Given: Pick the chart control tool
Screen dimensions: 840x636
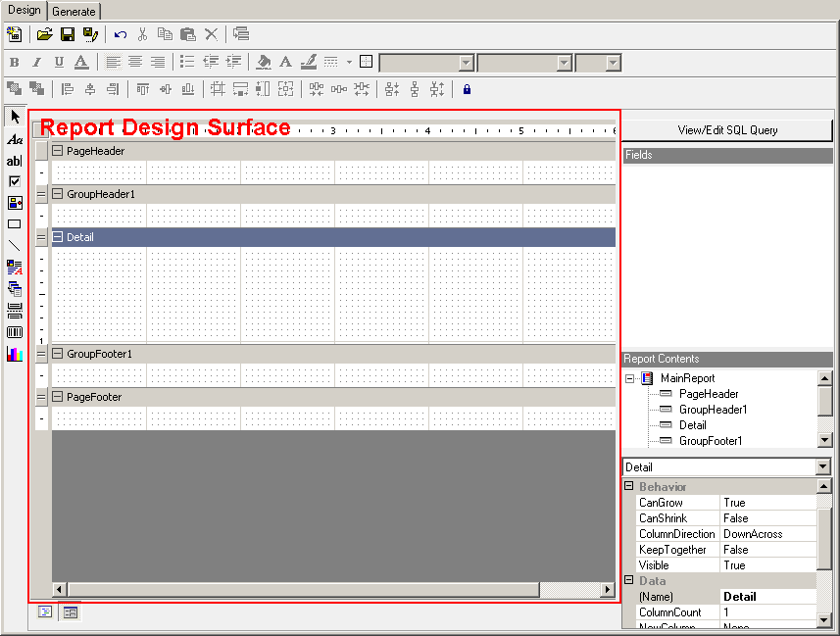Looking at the screenshot, I should coord(15,354).
